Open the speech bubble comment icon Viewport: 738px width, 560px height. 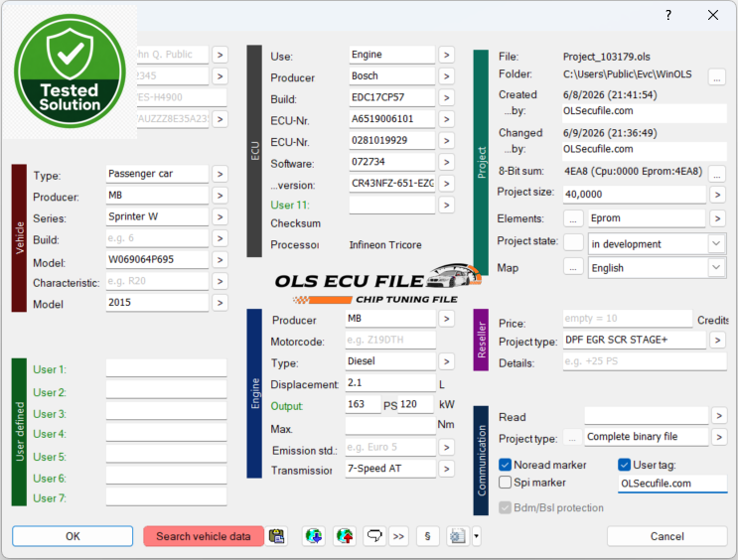click(374, 536)
